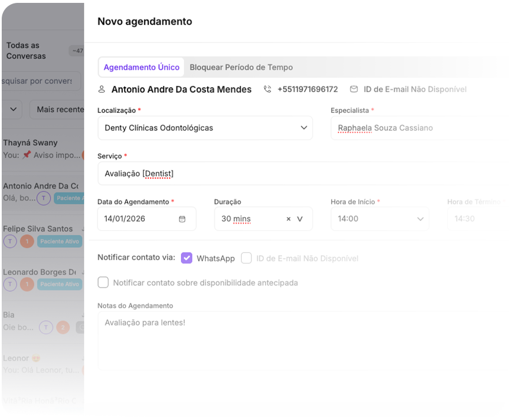Viewport: 511px width, 420px height.
Task: Click the orange unread badge on Bia's chat
Action: [x=63, y=327]
